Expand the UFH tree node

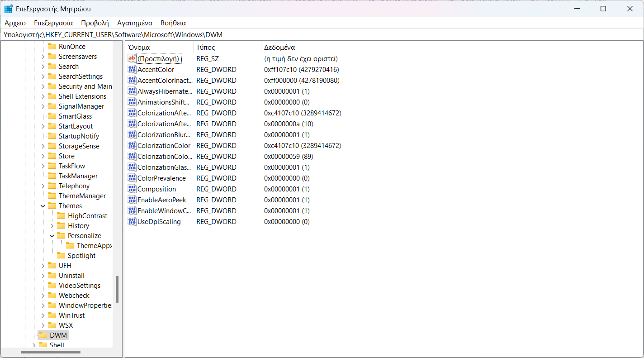coord(43,266)
